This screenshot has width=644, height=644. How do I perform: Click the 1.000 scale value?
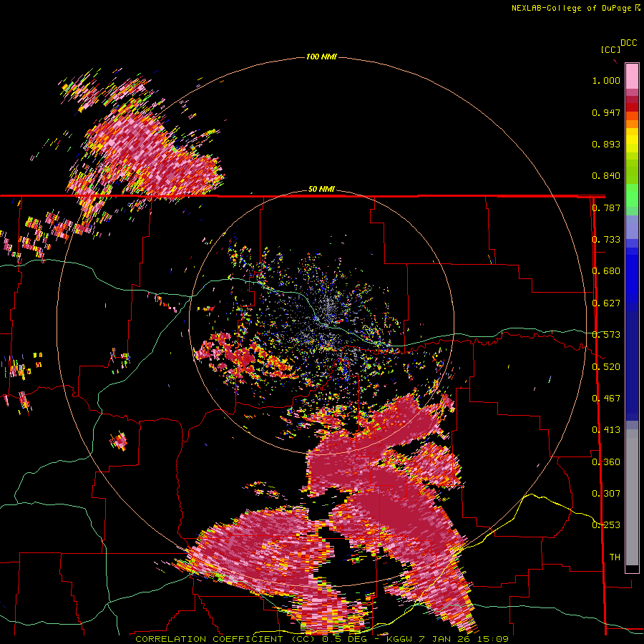[606, 80]
